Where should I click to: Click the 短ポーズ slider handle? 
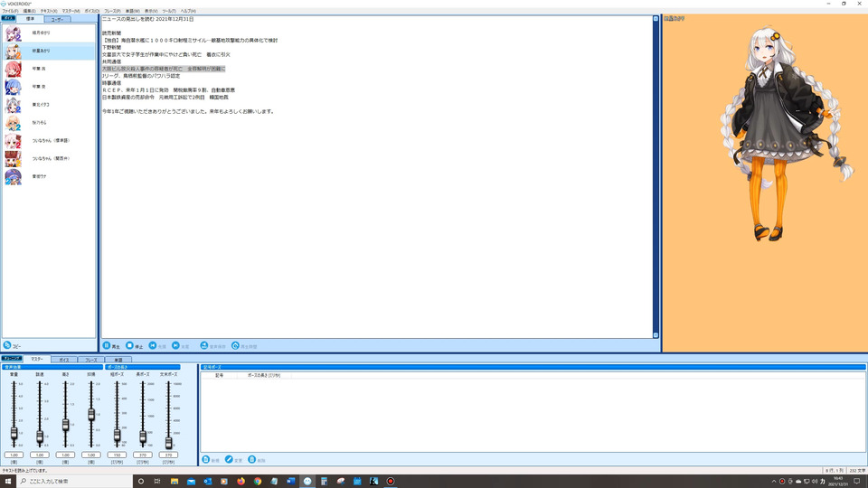pyautogui.click(x=117, y=436)
